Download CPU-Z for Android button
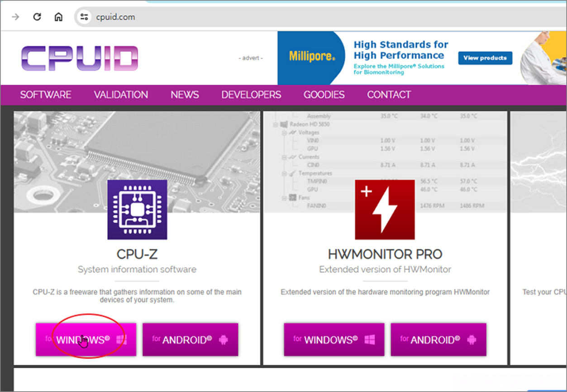The width and height of the screenshot is (567, 392). pyautogui.click(x=191, y=339)
